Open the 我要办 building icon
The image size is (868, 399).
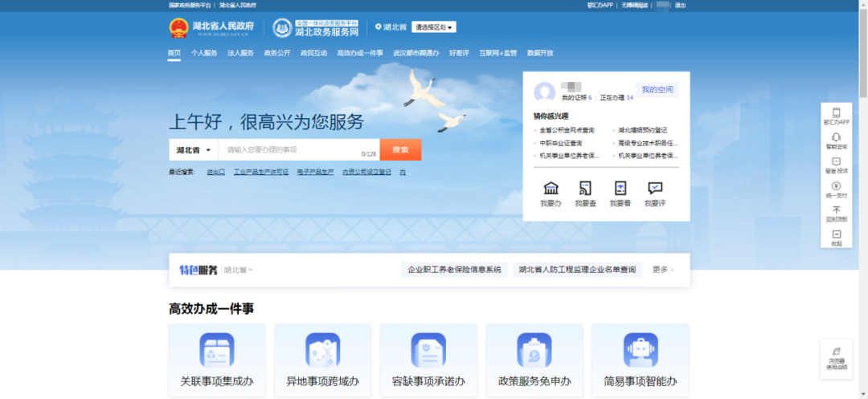pos(551,188)
